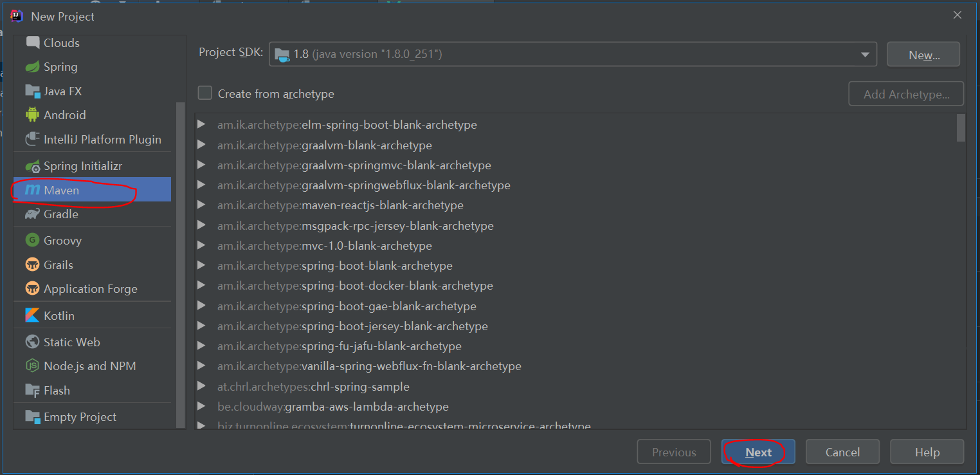This screenshot has height=475, width=980.
Task: Select the Kotlin label in project types
Action: pyautogui.click(x=59, y=315)
